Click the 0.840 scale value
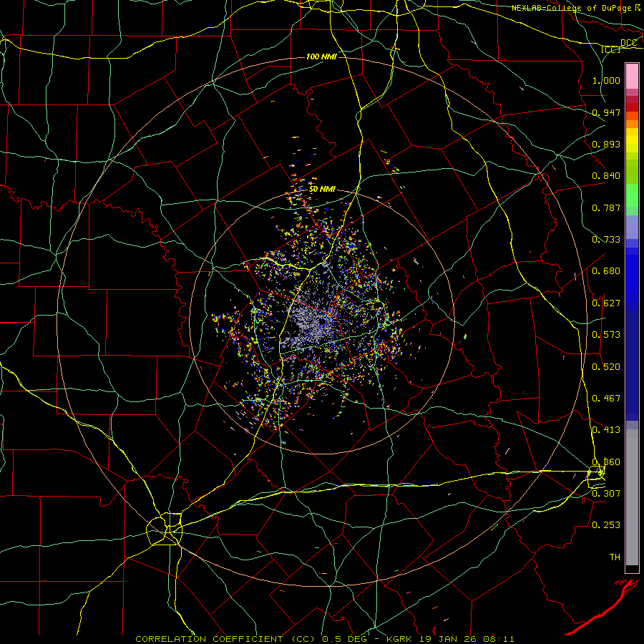The height and width of the screenshot is (644, 644). point(606,176)
